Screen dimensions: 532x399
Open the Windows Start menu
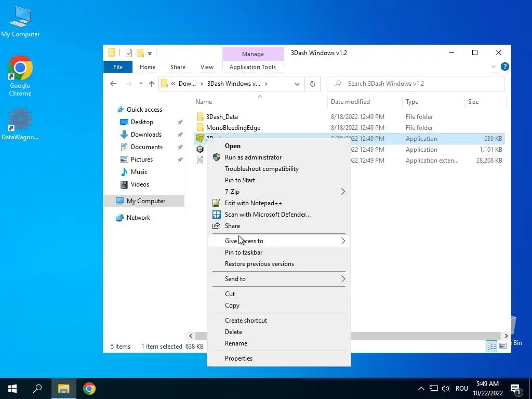(12, 389)
